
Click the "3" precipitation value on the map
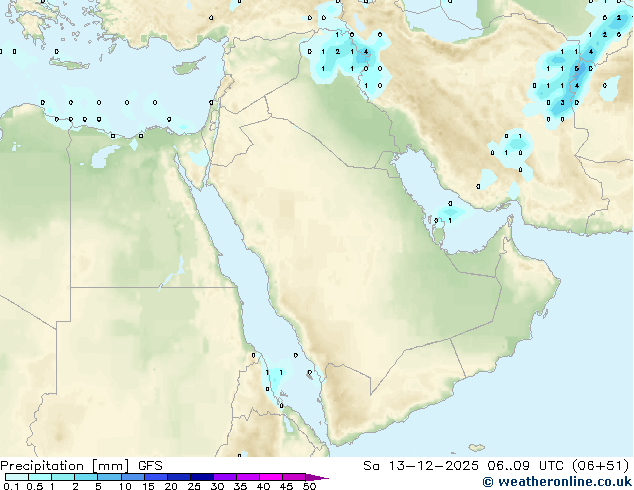pyautogui.click(x=562, y=103)
